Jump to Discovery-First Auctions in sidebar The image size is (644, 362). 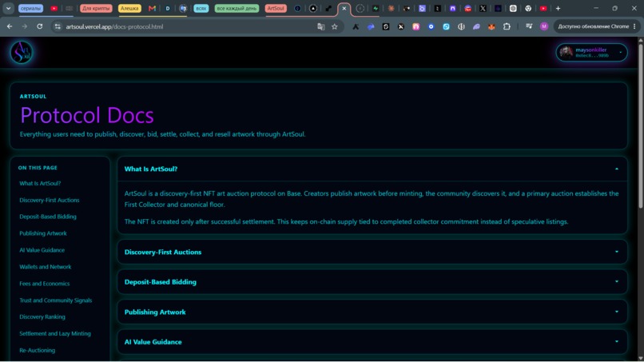[x=50, y=200]
